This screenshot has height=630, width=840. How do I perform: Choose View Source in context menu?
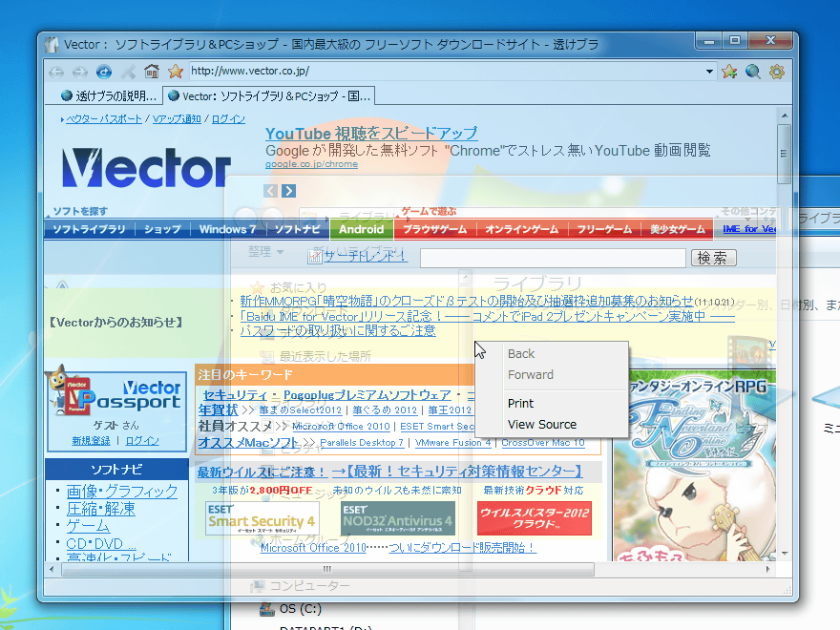552,424
